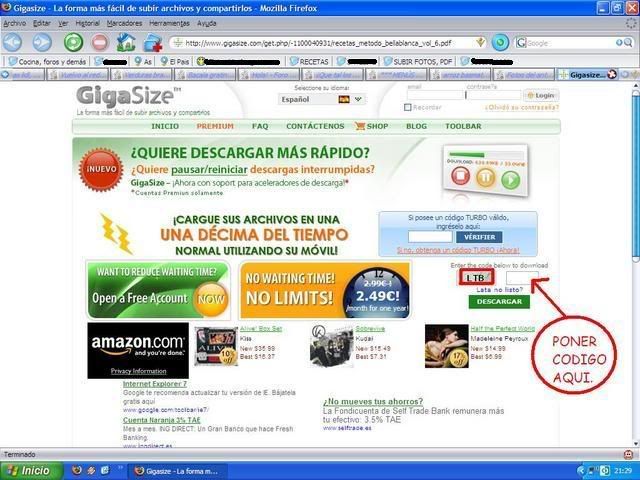
Task: Click the email login field
Action: [x=435, y=95]
